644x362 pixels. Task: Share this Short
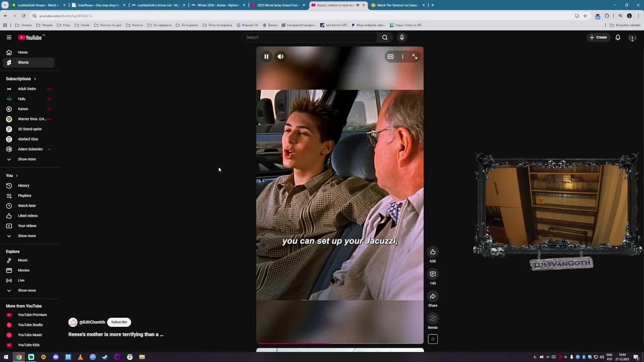click(433, 296)
